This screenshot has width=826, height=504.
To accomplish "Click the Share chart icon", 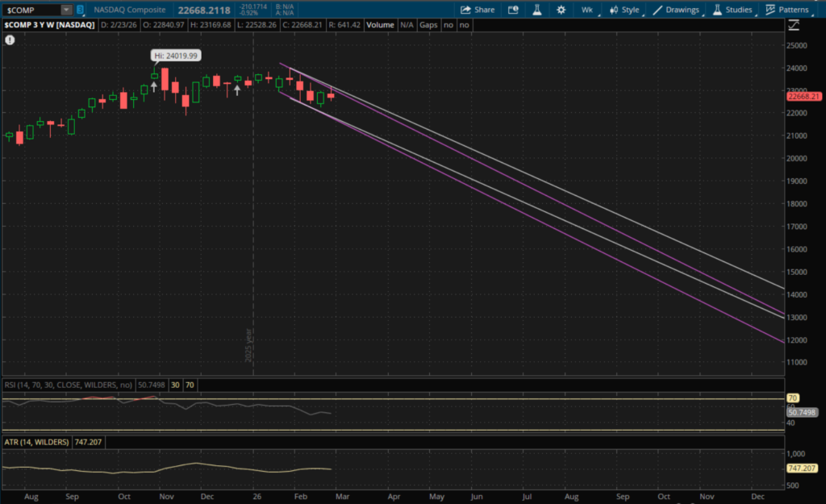I will click(478, 10).
